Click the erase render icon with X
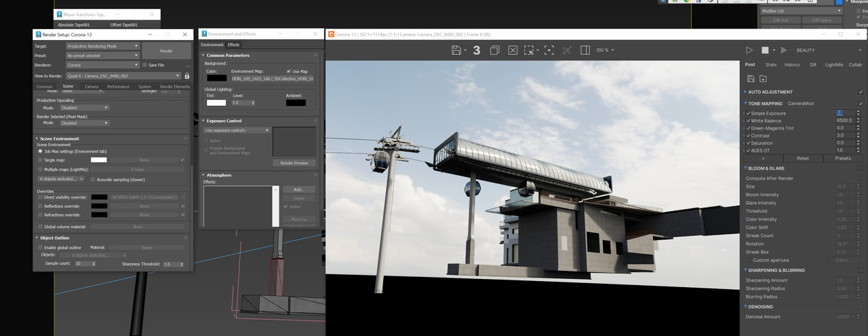This screenshot has width=868, height=336. tap(513, 50)
